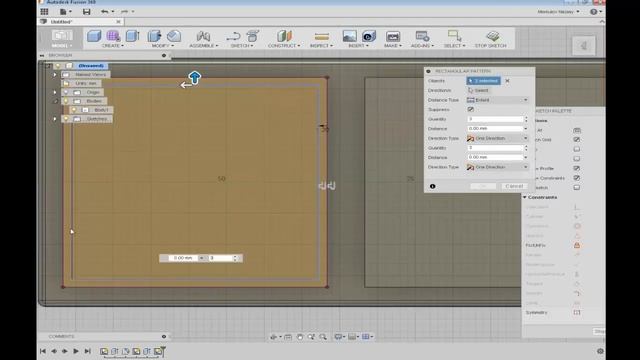This screenshot has width=640, height=360.
Task: Click the Create Sketch icon
Action: [253, 36]
